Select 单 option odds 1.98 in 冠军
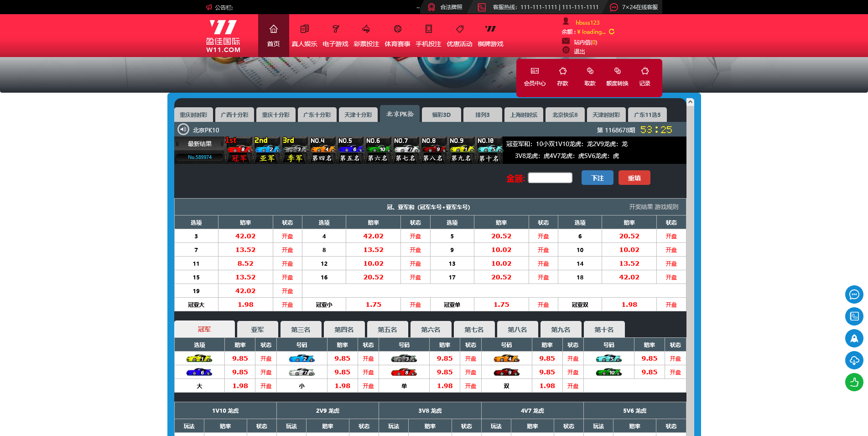Viewport: 868px width, 436px height. [x=445, y=386]
